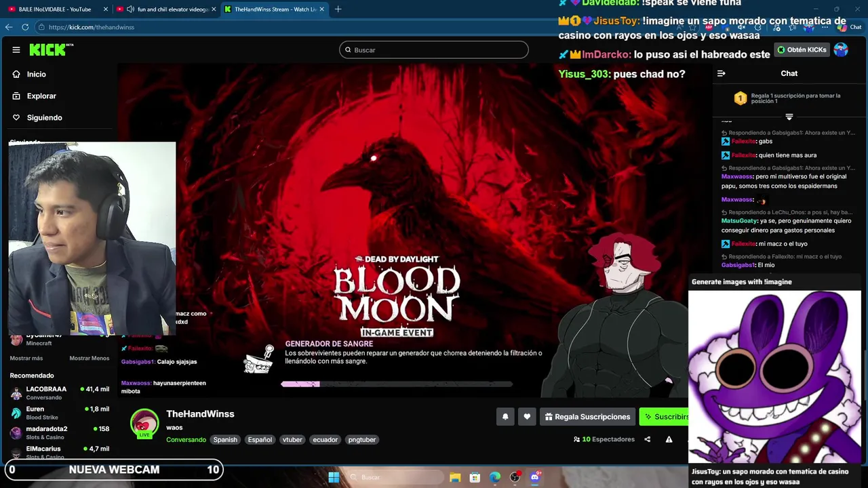Click the madaradota2 channel avatar
The image size is (868, 488).
[16, 432]
